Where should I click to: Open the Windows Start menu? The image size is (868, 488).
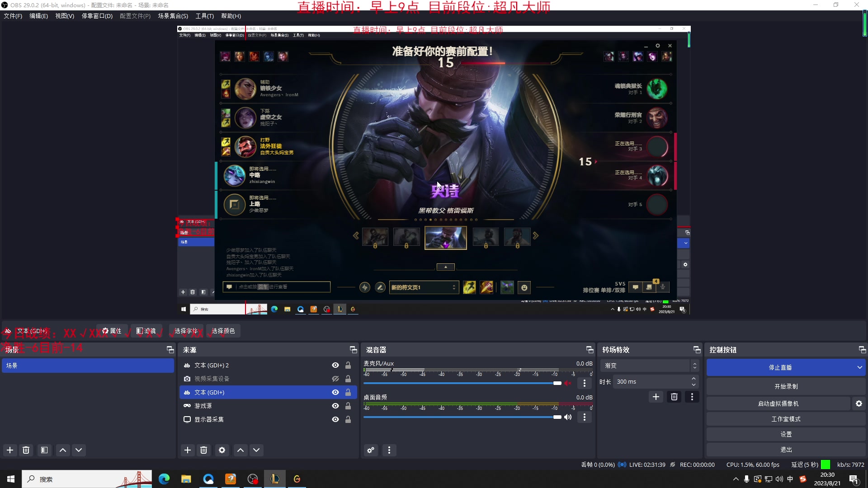[x=11, y=479]
